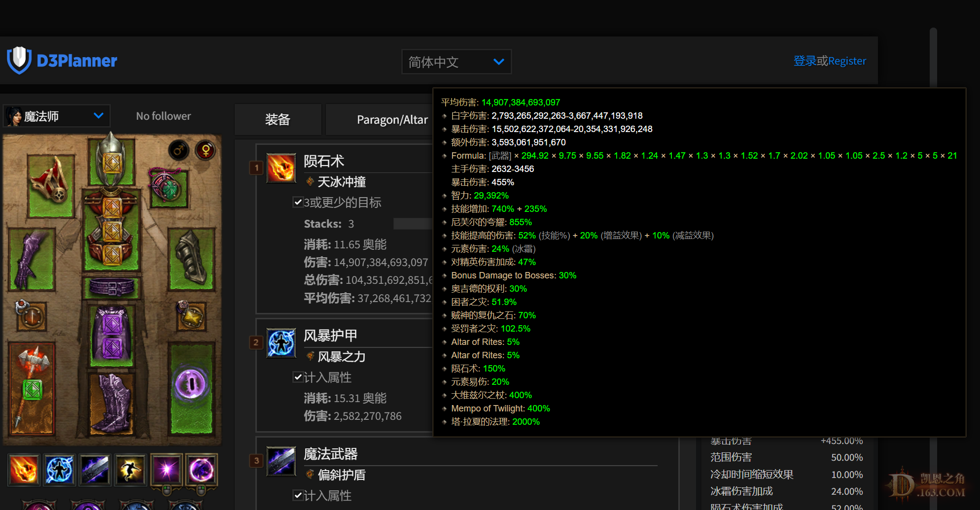The height and width of the screenshot is (510, 980).
Task: Click the No follower label
Action: tap(163, 116)
